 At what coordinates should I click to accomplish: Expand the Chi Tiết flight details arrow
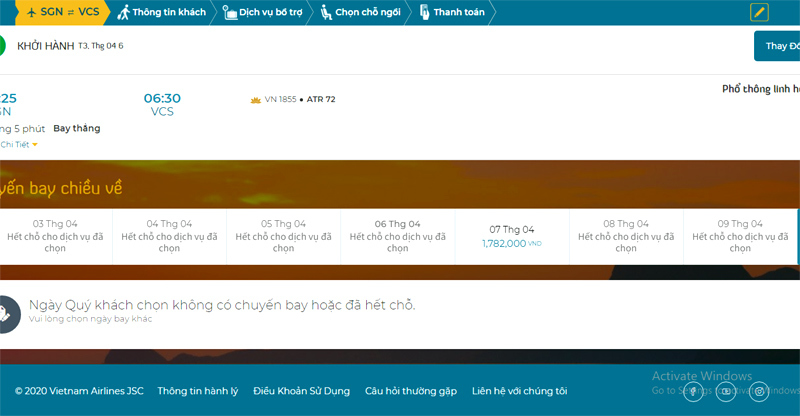tap(35, 145)
